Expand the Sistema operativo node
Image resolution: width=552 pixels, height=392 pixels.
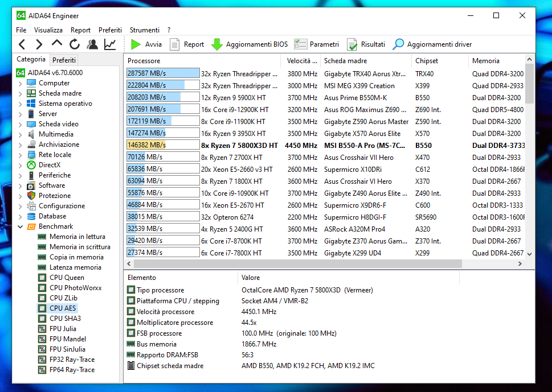tap(20, 104)
